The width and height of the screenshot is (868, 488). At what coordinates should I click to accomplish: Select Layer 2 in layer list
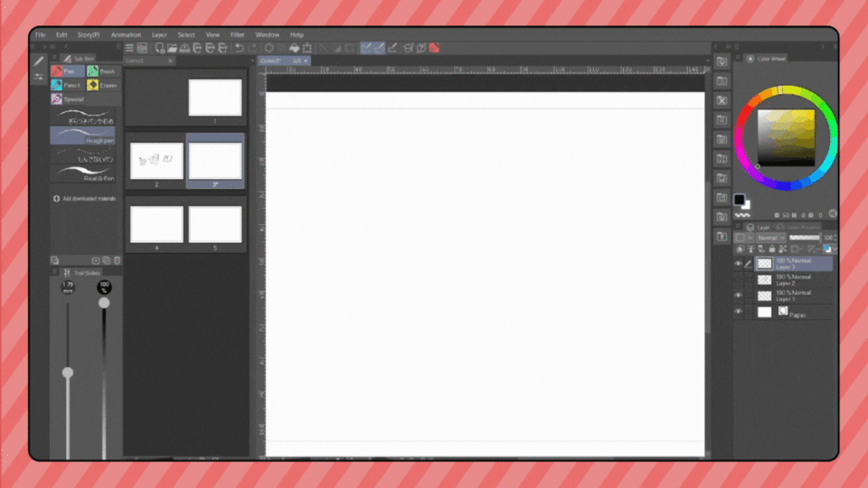click(x=794, y=280)
